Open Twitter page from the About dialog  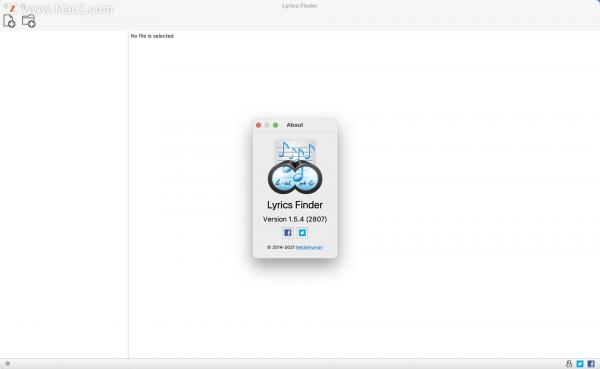coord(302,232)
